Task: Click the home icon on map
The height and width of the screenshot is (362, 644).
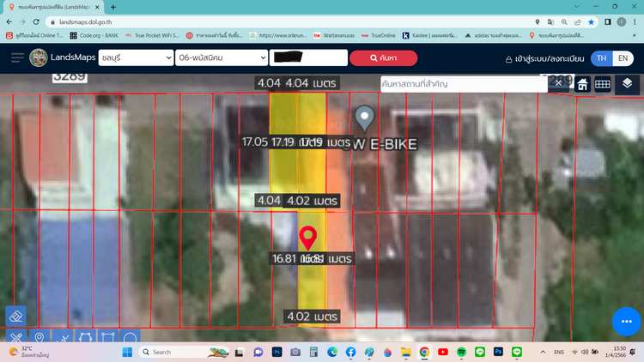Action: (x=582, y=84)
